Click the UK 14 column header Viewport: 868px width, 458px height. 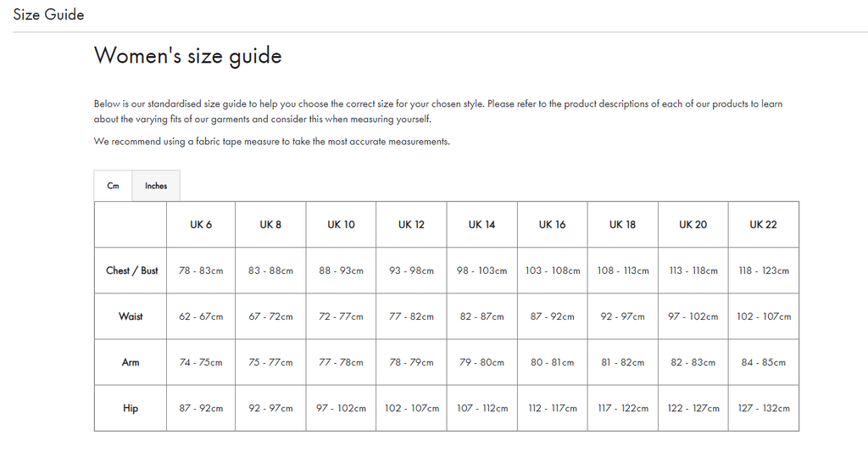[482, 225]
